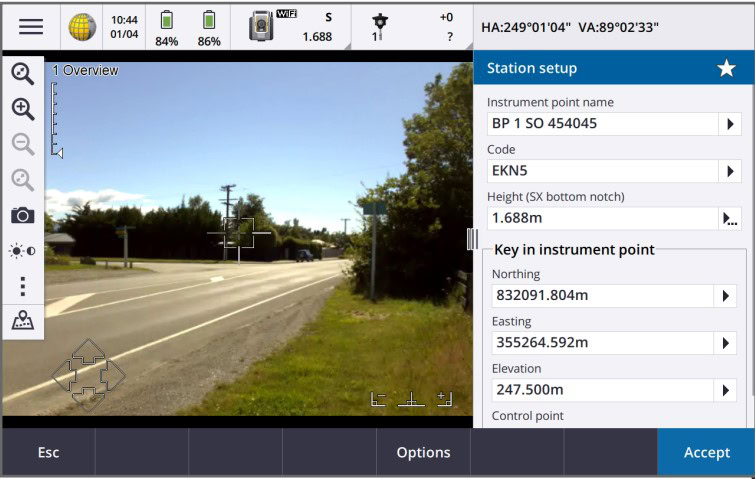
Task: Confirm with the Accept button
Action: [706, 452]
